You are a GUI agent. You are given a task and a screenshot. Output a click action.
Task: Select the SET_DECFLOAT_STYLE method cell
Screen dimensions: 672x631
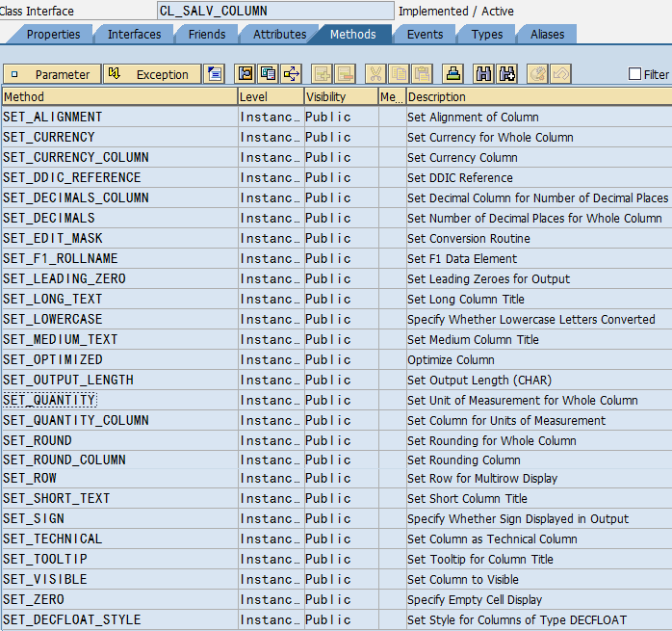click(x=119, y=619)
